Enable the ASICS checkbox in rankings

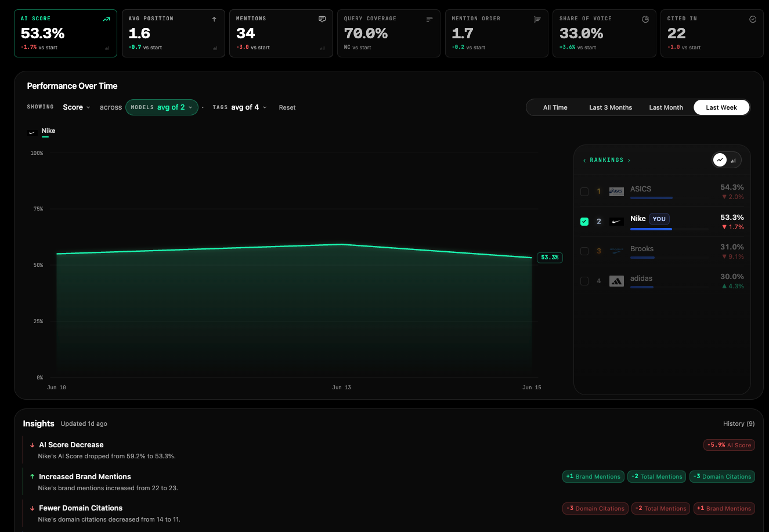point(584,191)
